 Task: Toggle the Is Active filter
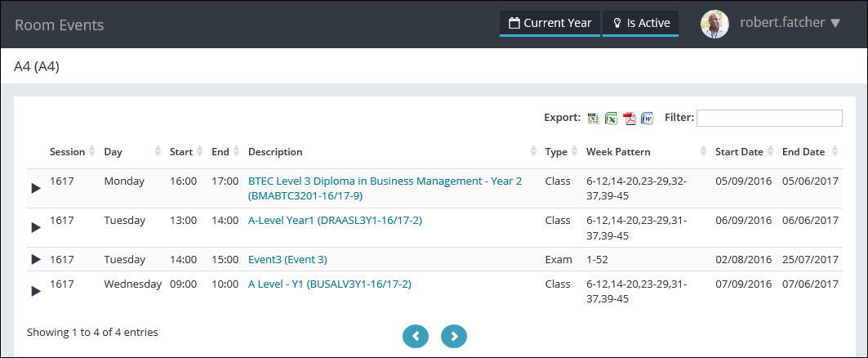pos(640,23)
